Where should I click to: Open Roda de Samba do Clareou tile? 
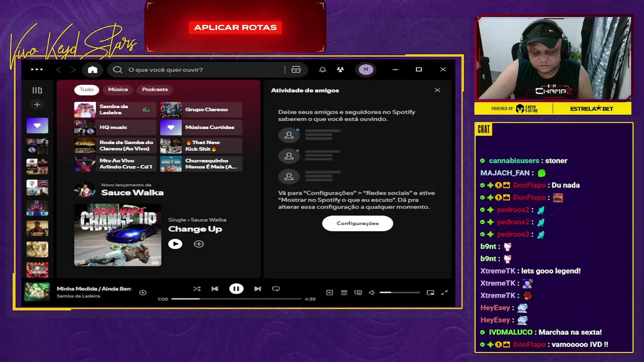click(115, 146)
